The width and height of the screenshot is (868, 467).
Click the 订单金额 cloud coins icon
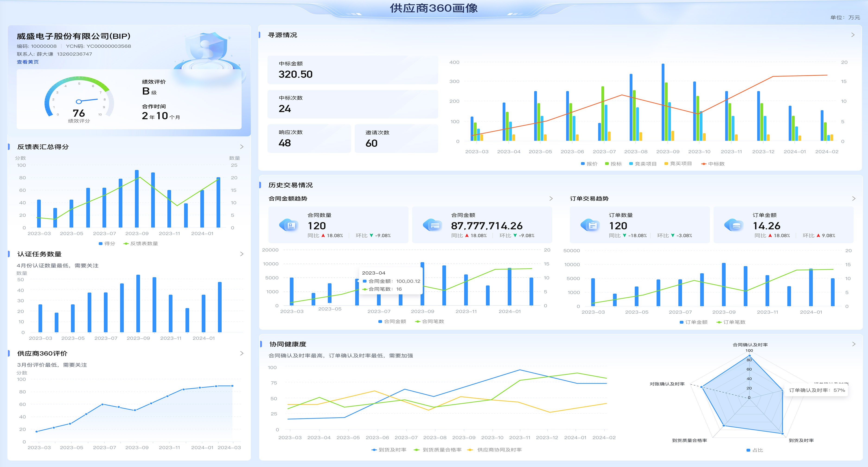[734, 225]
